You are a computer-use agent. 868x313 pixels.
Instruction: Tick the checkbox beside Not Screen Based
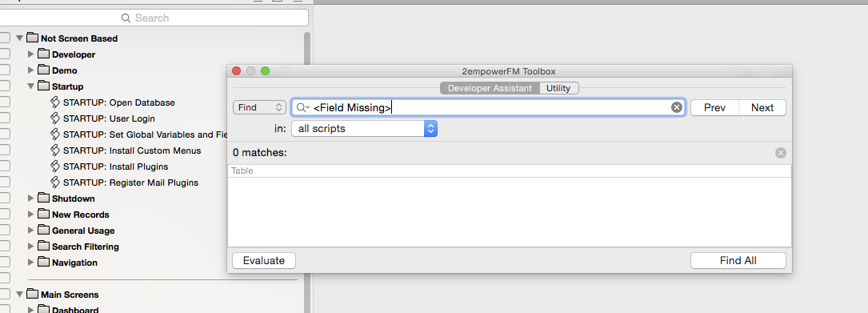5,38
